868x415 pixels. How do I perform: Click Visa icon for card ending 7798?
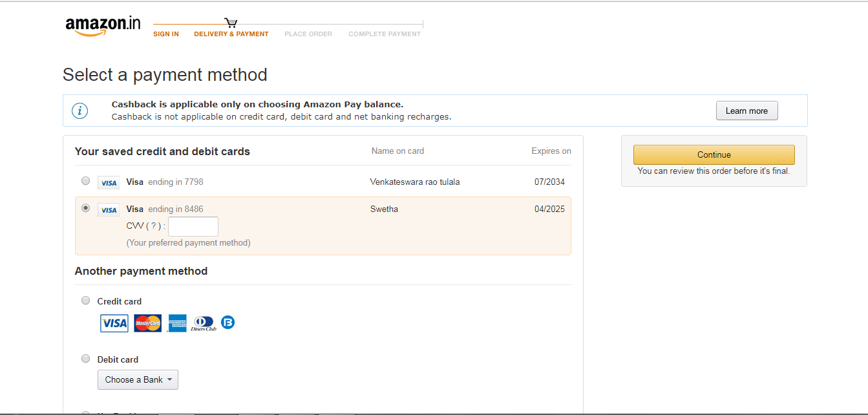pyautogui.click(x=109, y=183)
